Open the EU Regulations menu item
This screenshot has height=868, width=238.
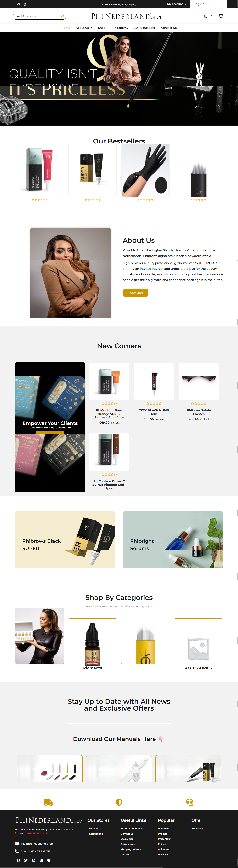[144, 28]
